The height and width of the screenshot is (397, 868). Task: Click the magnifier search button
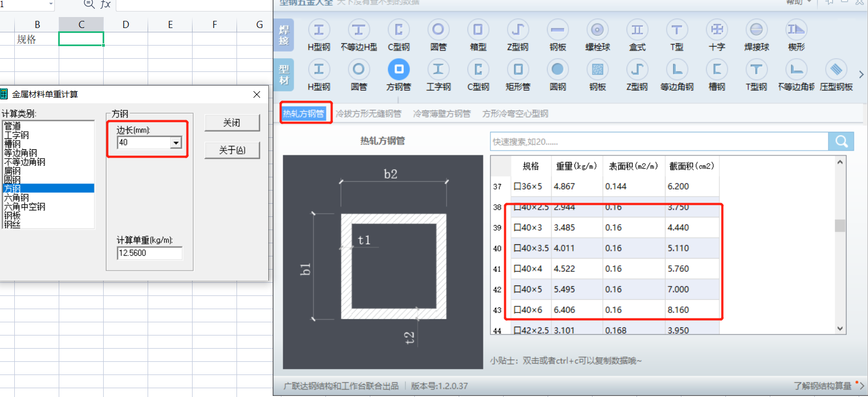tap(841, 142)
